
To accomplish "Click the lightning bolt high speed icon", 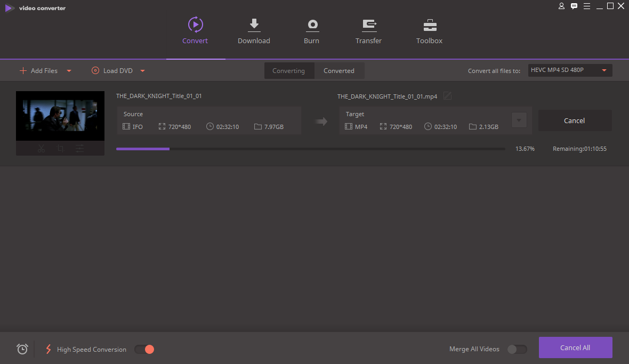I will pyautogui.click(x=49, y=349).
